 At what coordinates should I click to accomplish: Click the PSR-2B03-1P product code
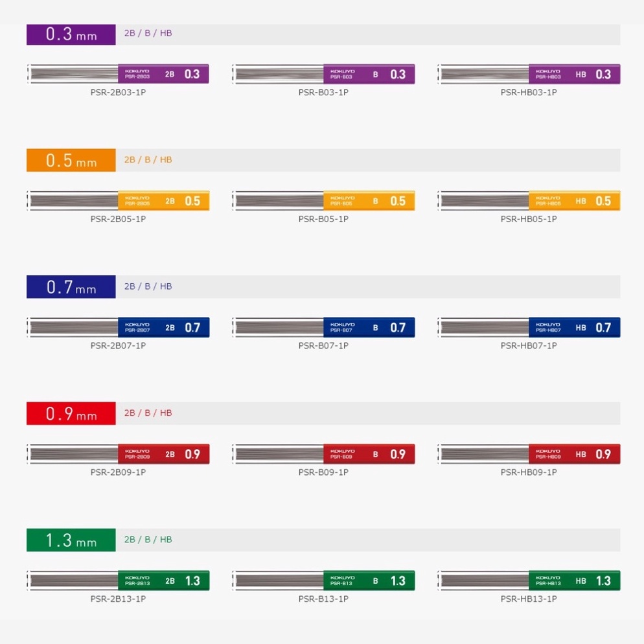[118, 92]
